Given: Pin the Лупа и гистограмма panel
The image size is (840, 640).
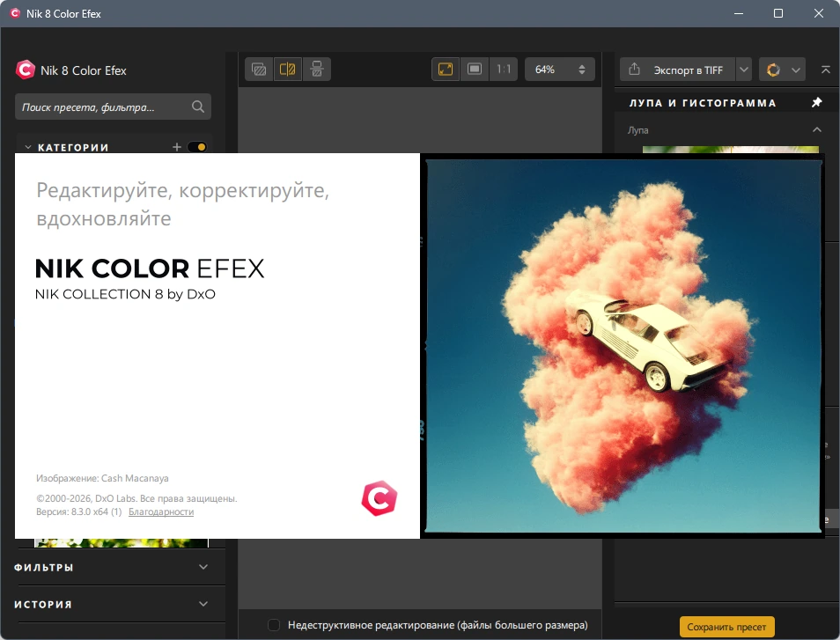Looking at the screenshot, I should click(x=817, y=102).
